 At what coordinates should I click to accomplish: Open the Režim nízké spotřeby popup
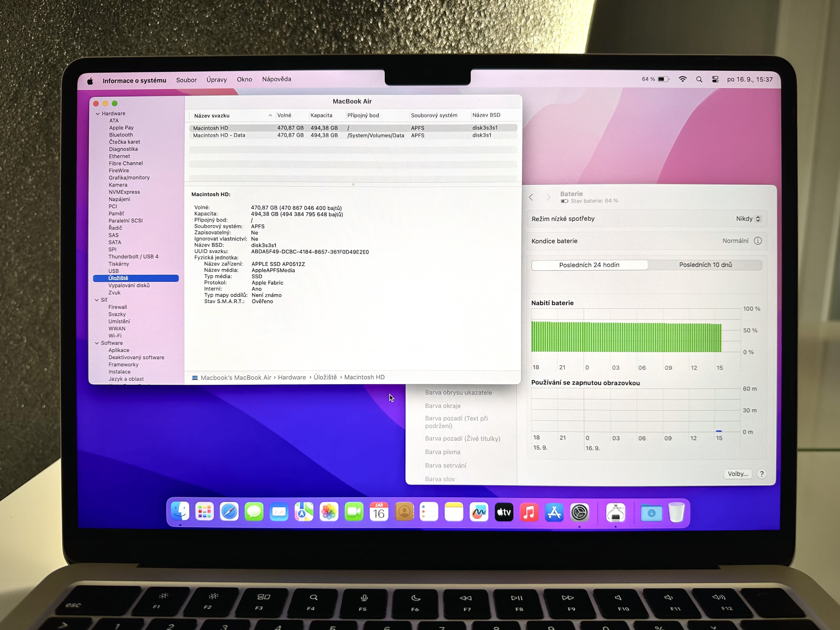pyautogui.click(x=748, y=219)
